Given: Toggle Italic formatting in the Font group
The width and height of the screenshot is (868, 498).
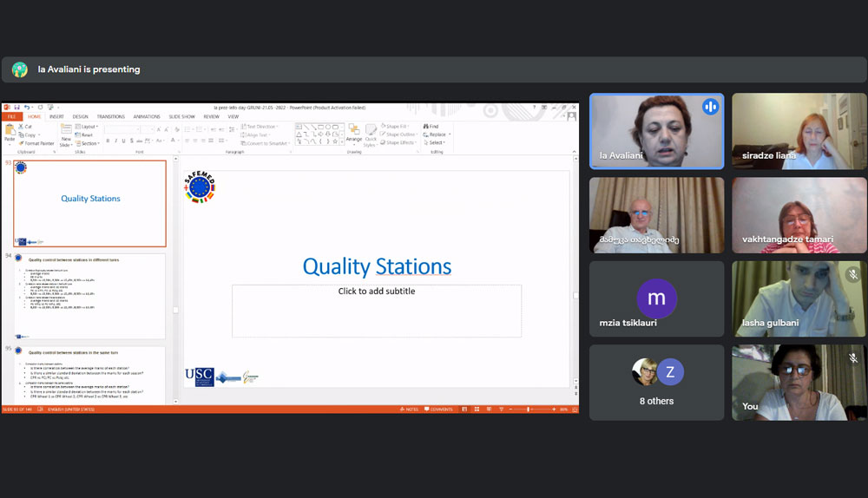Looking at the screenshot, I should [x=116, y=141].
